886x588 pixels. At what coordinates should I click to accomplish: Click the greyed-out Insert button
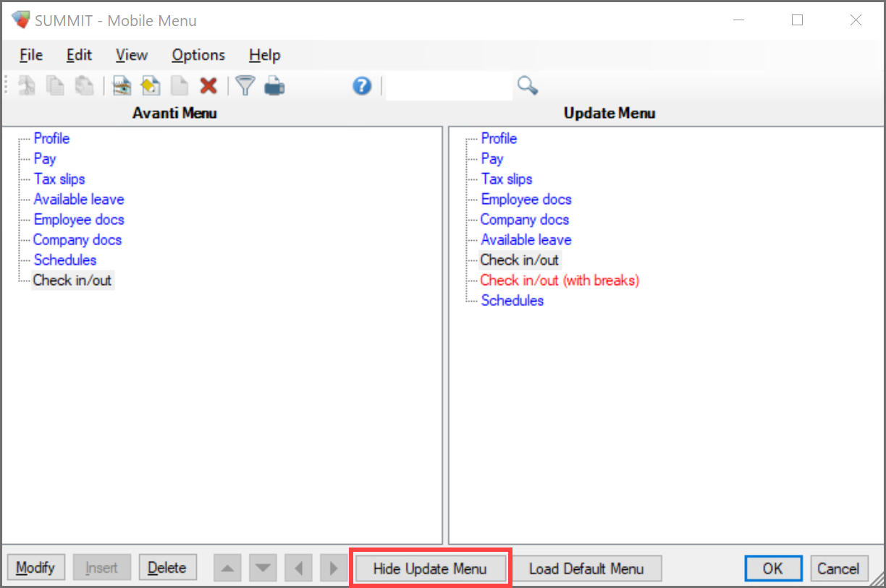pyautogui.click(x=101, y=568)
